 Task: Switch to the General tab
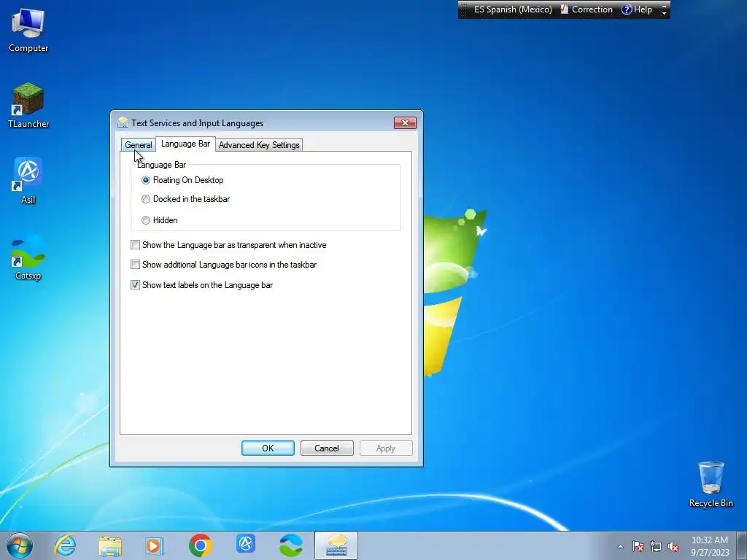coord(139,145)
